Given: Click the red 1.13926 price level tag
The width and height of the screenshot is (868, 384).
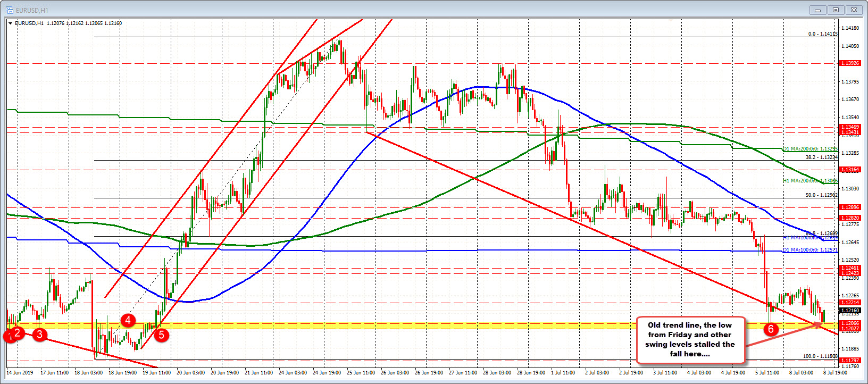Looking at the screenshot, I should (850, 63).
